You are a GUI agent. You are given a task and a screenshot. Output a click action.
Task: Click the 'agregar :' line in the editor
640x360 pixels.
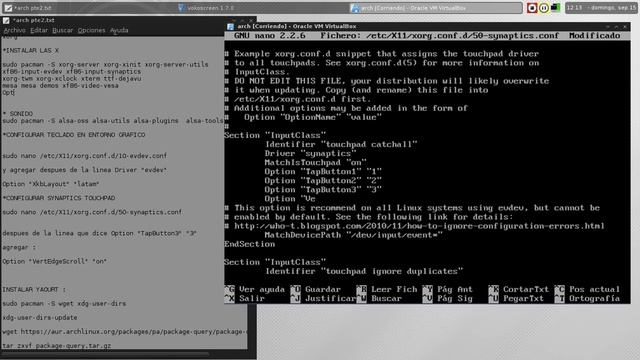(19, 247)
